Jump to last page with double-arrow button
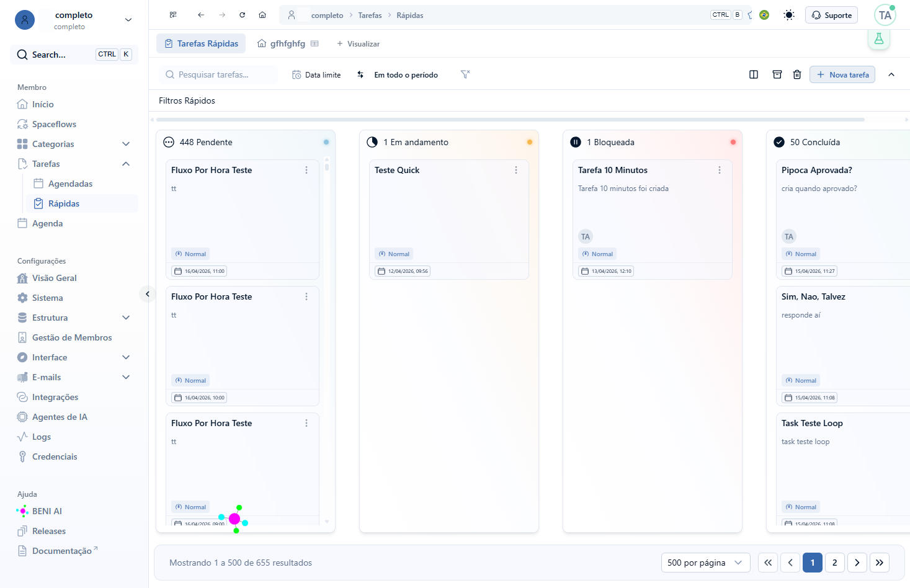This screenshot has width=910, height=588. tap(879, 563)
